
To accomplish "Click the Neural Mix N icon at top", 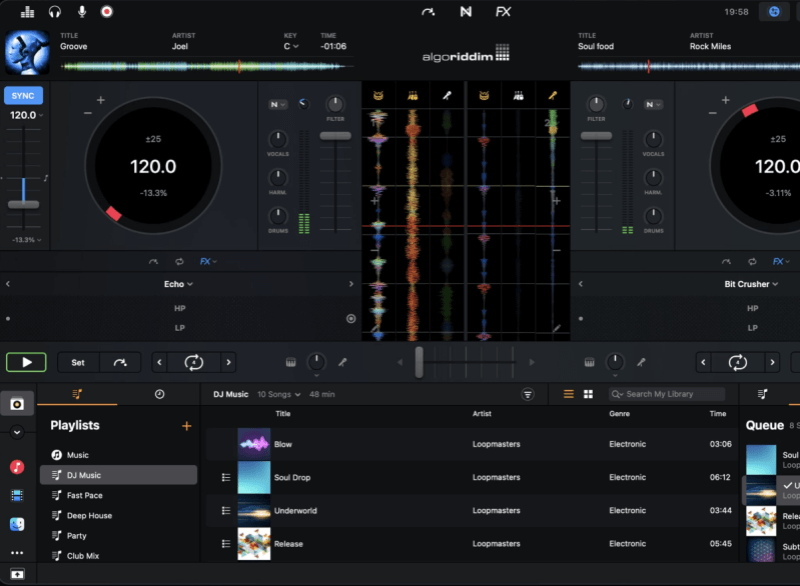I will pos(465,12).
